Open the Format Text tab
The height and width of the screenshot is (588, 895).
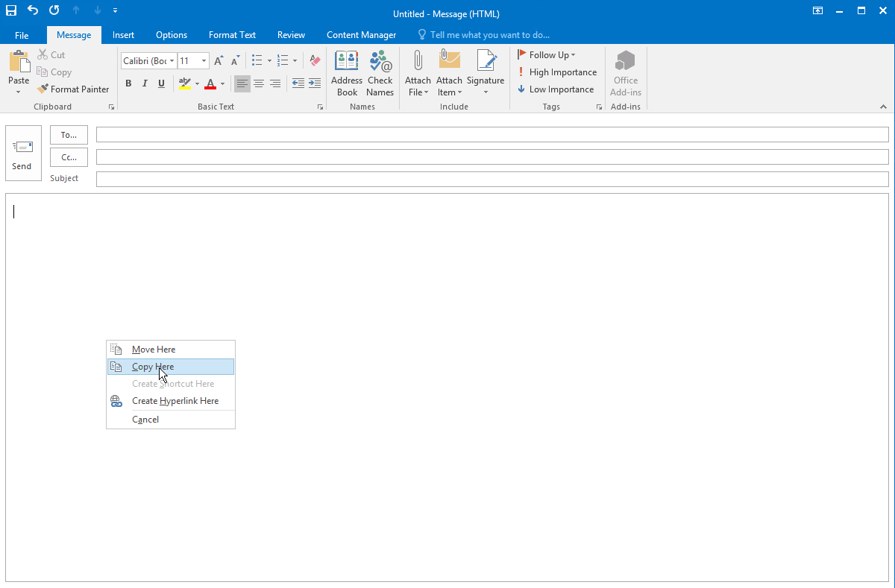coord(232,35)
